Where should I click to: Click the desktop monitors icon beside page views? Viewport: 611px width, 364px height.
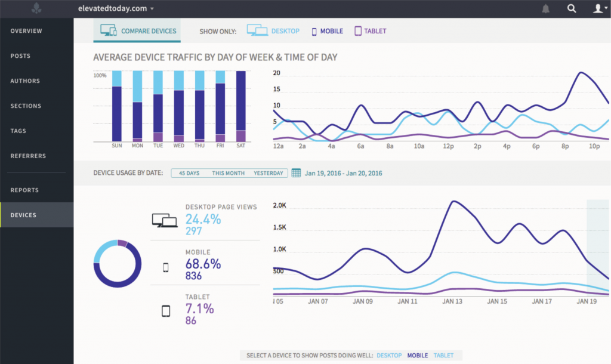[x=165, y=220]
